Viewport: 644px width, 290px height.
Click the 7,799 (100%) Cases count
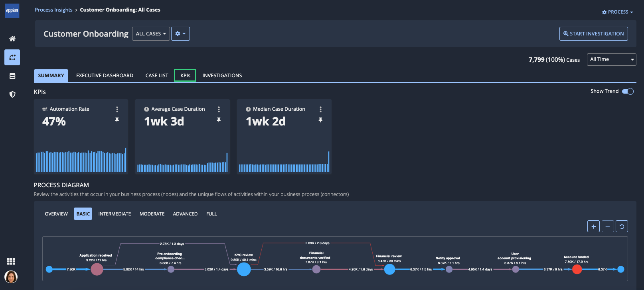(554, 60)
